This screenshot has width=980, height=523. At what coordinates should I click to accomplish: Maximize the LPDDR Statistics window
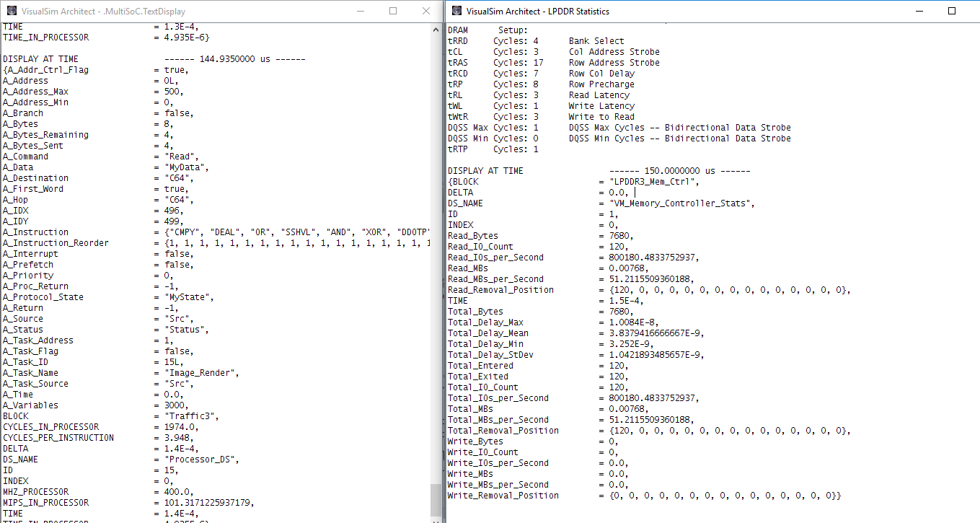pyautogui.click(x=952, y=11)
